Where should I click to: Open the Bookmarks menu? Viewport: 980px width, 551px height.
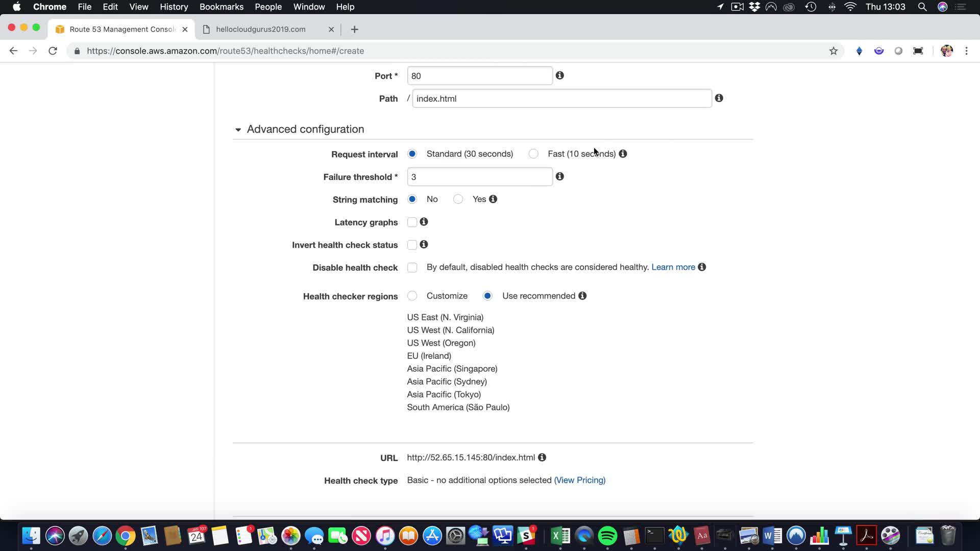click(x=221, y=7)
